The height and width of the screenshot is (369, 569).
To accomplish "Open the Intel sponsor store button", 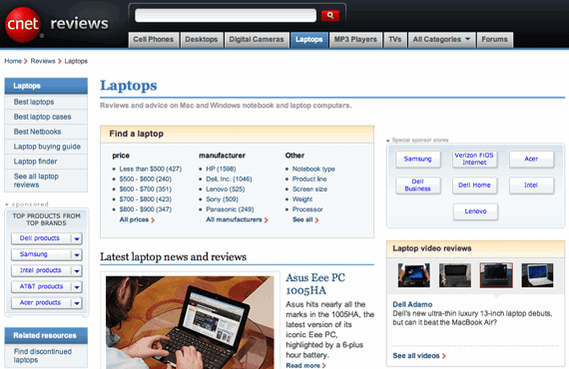I will point(531,185).
